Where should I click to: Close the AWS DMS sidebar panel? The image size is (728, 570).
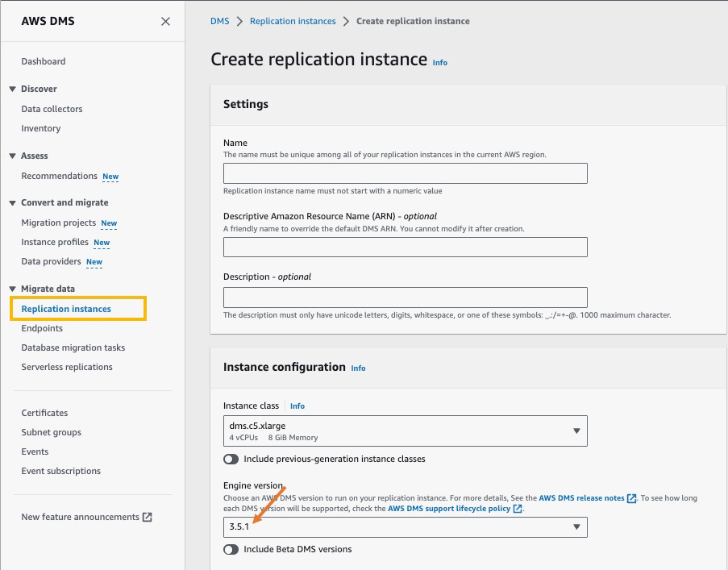pos(165,22)
